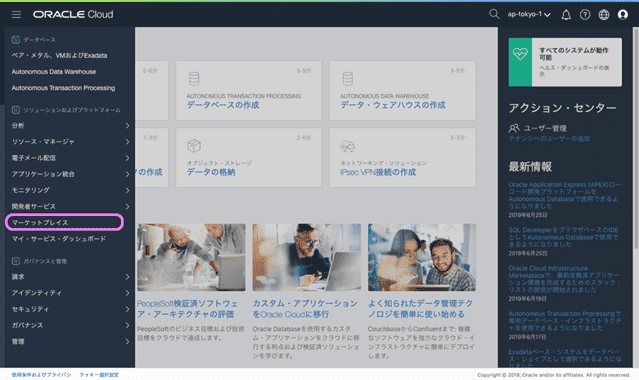Viewport: 639px width, 380px height.
Task: Click the IPsec VPN接続の作成 link
Action: click(x=378, y=172)
